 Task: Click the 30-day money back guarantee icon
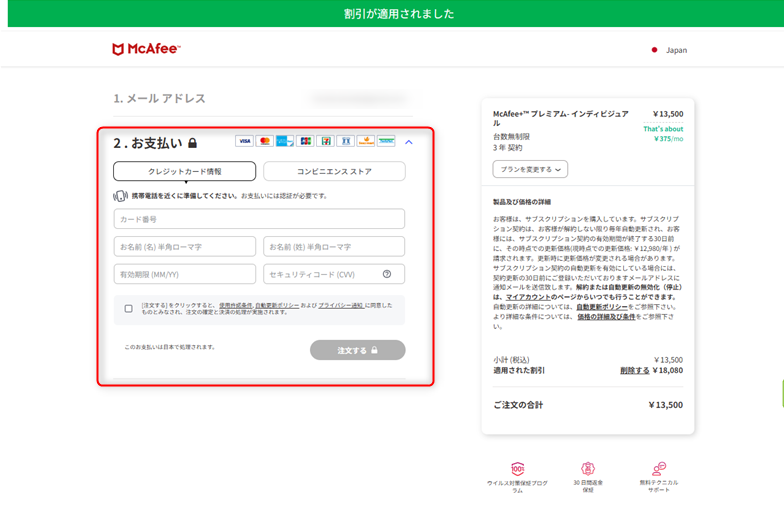588,469
